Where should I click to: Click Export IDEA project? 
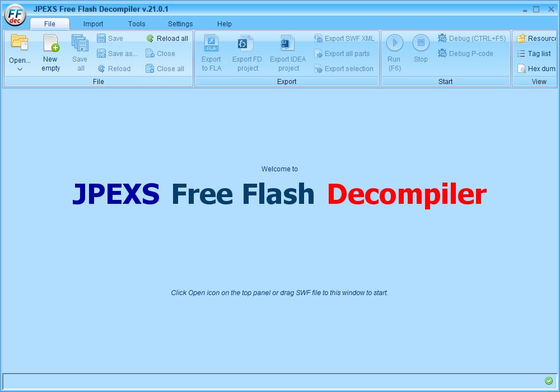(x=288, y=53)
